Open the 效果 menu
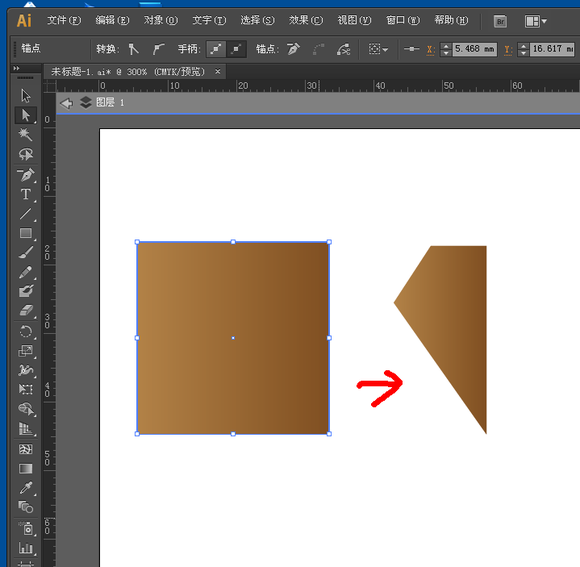580x567 pixels. 306,20
